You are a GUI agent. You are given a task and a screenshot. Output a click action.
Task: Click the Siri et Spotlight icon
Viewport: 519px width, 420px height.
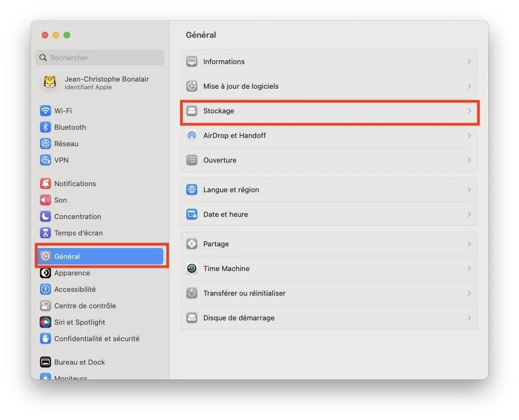[45, 322]
